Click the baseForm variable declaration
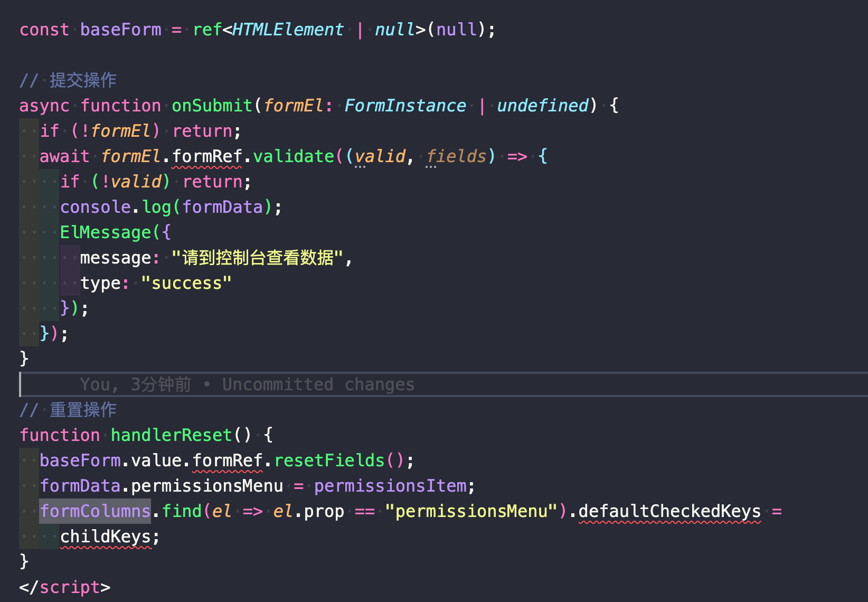 click(x=121, y=30)
